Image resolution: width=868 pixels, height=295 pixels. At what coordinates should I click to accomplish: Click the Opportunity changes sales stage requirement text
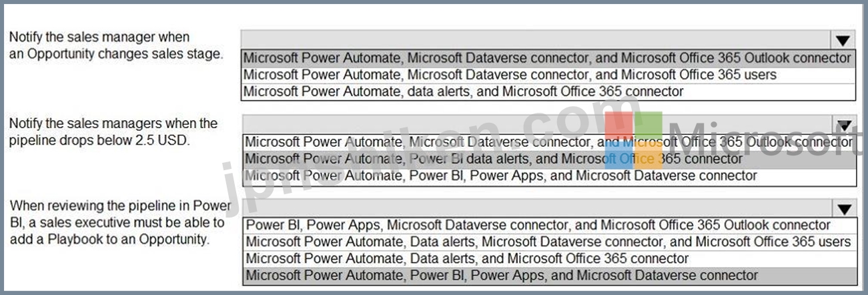tap(116, 45)
